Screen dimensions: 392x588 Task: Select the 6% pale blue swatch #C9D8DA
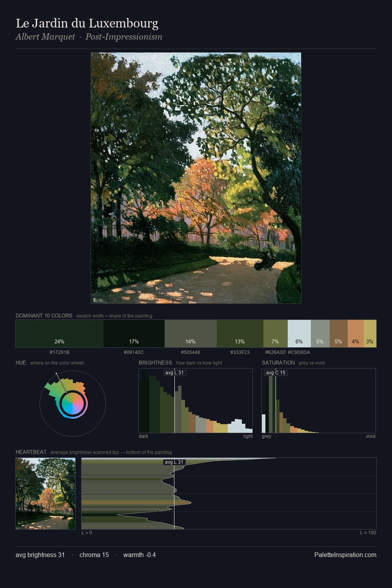pyautogui.click(x=299, y=334)
